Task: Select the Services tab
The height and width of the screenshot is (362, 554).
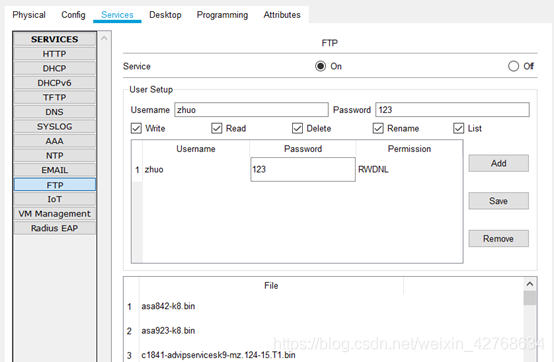Action: (117, 15)
